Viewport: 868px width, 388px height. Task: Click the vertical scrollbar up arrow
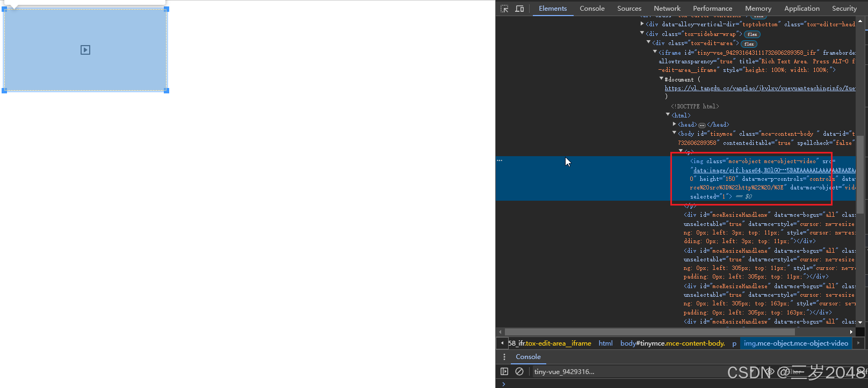tap(860, 21)
